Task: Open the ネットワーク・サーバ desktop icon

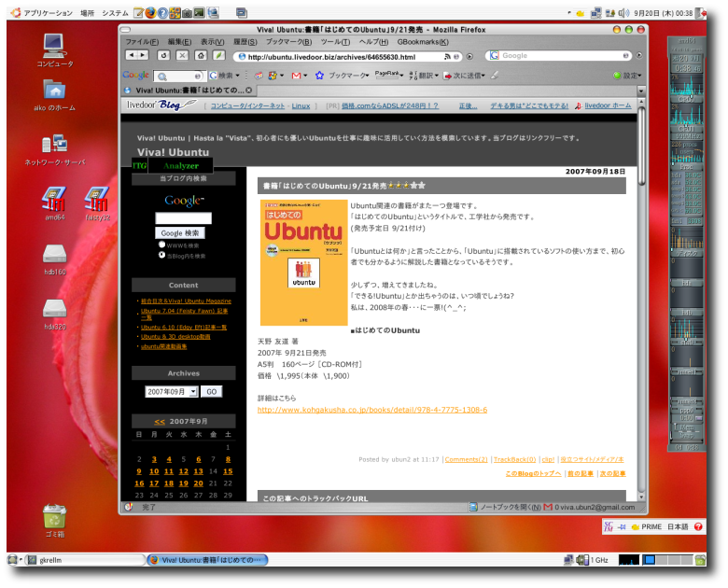Action: tap(55, 149)
